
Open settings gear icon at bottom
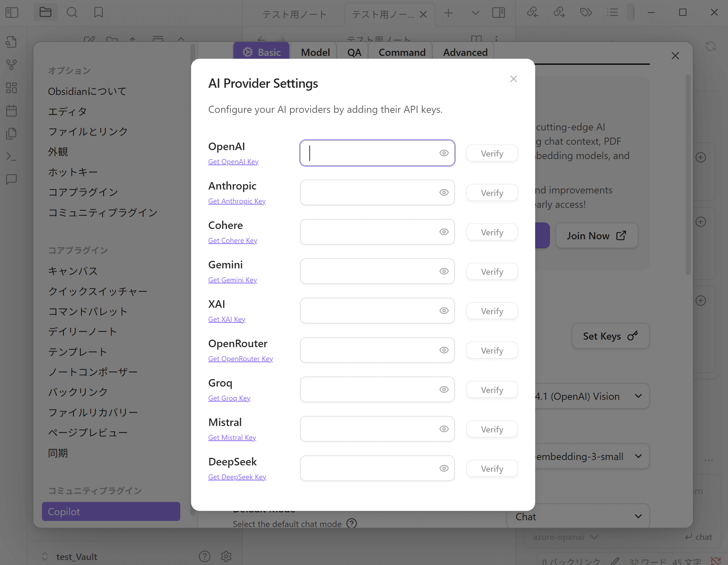226,556
